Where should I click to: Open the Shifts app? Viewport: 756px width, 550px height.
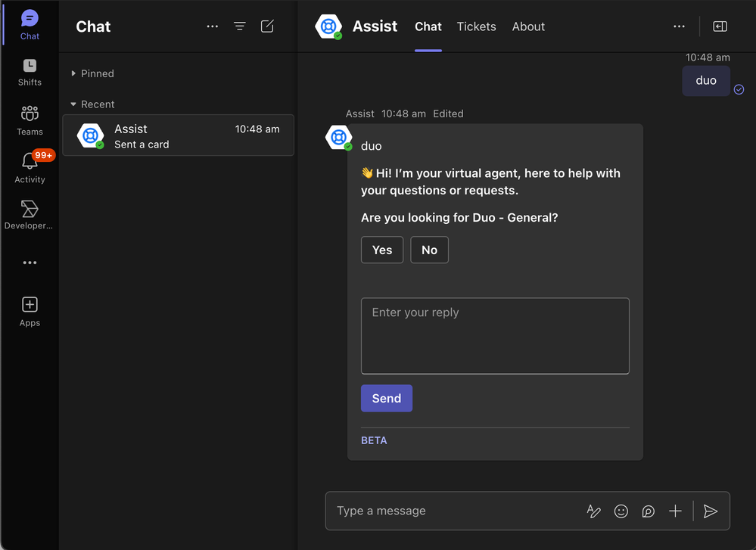click(x=30, y=73)
